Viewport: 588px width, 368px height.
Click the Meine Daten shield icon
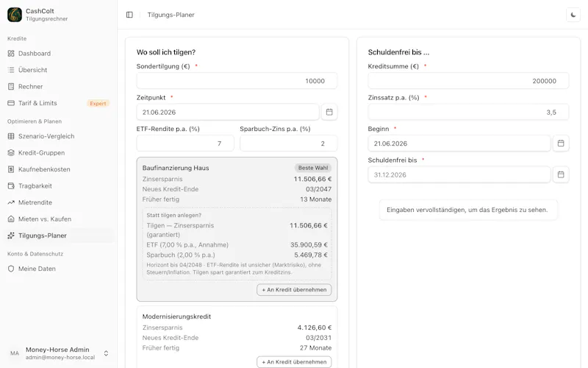[11, 269]
